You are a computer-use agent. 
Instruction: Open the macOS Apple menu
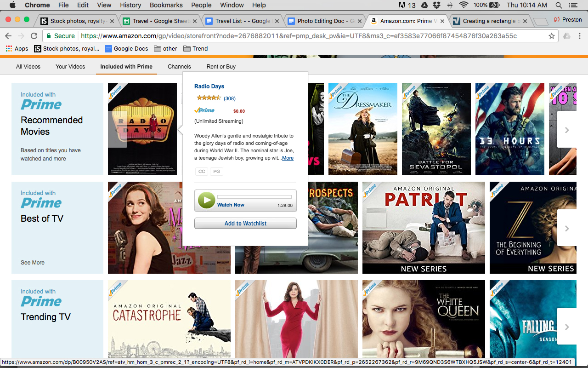12,5
